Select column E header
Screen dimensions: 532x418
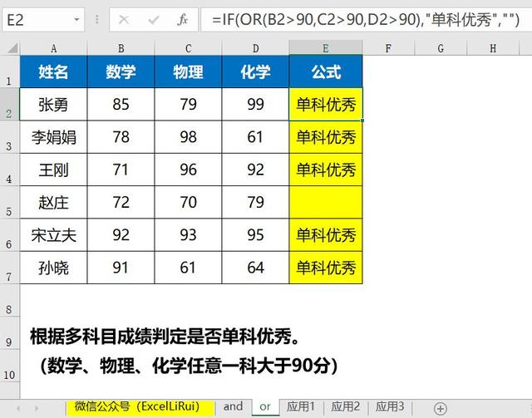pos(326,48)
